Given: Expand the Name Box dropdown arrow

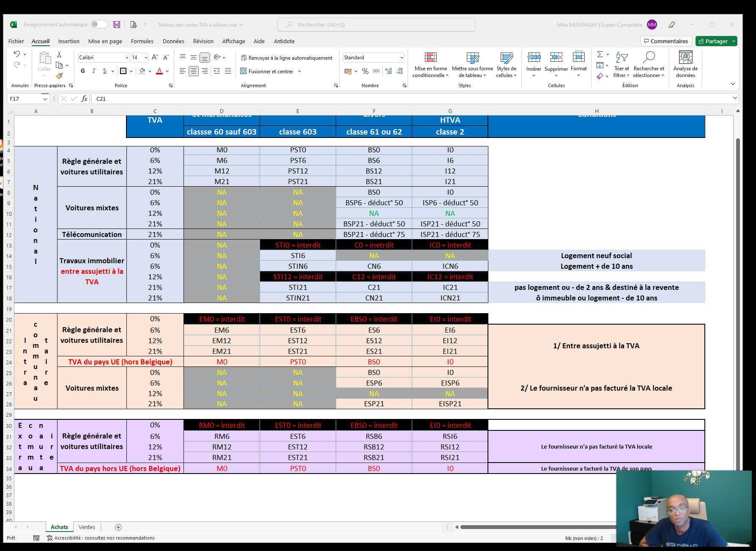Looking at the screenshot, I should 45,99.
